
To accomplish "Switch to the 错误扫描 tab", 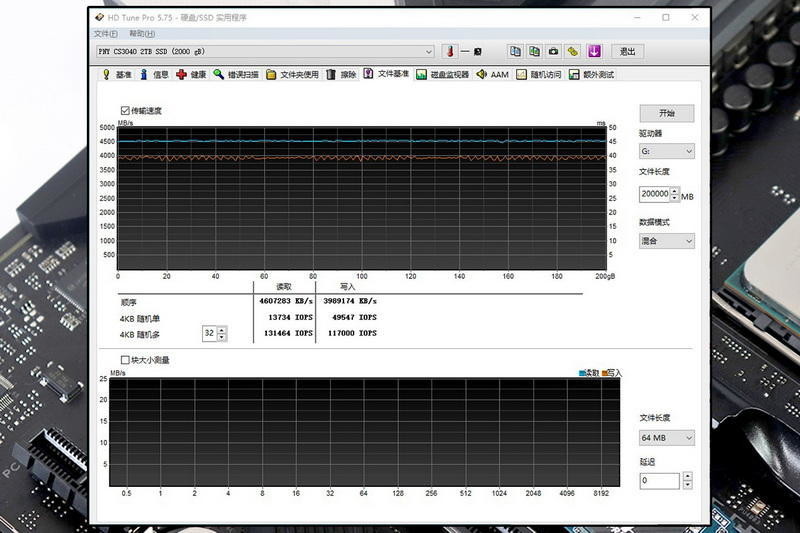I will tap(236, 74).
